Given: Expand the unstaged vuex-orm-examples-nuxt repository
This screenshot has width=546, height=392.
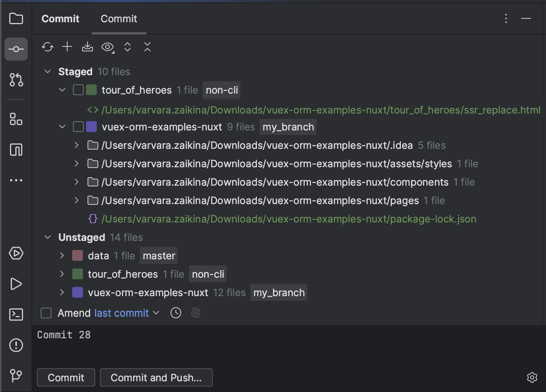Looking at the screenshot, I should (x=62, y=292).
